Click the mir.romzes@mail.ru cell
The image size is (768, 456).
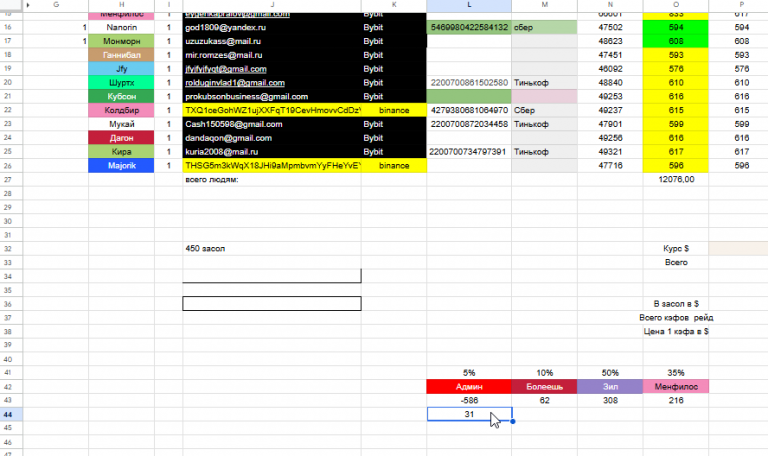point(272,55)
